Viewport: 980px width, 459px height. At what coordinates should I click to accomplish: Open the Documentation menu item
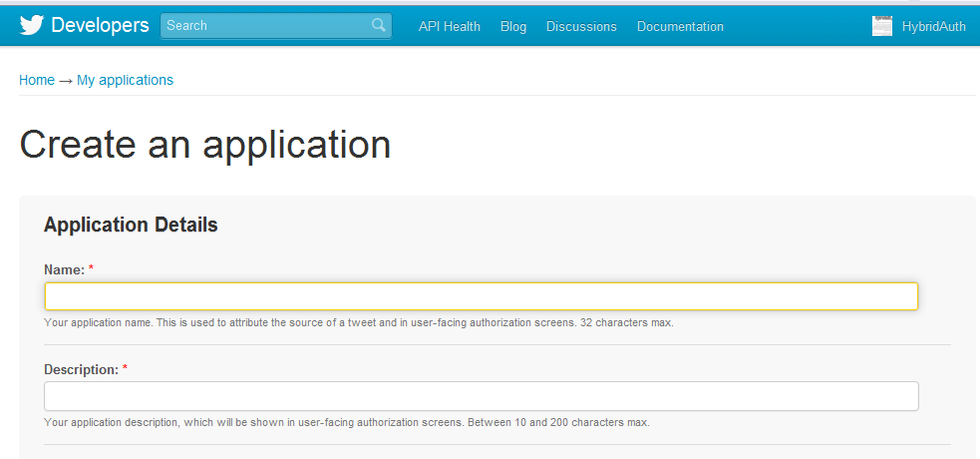[x=680, y=27]
